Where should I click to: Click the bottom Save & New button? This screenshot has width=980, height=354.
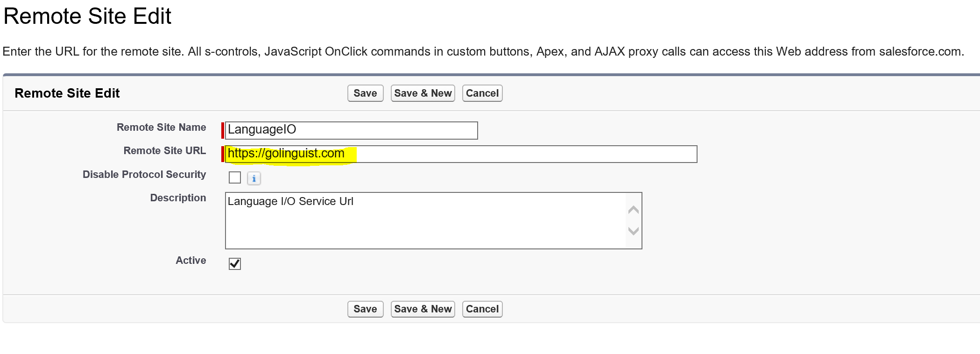tap(423, 309)
